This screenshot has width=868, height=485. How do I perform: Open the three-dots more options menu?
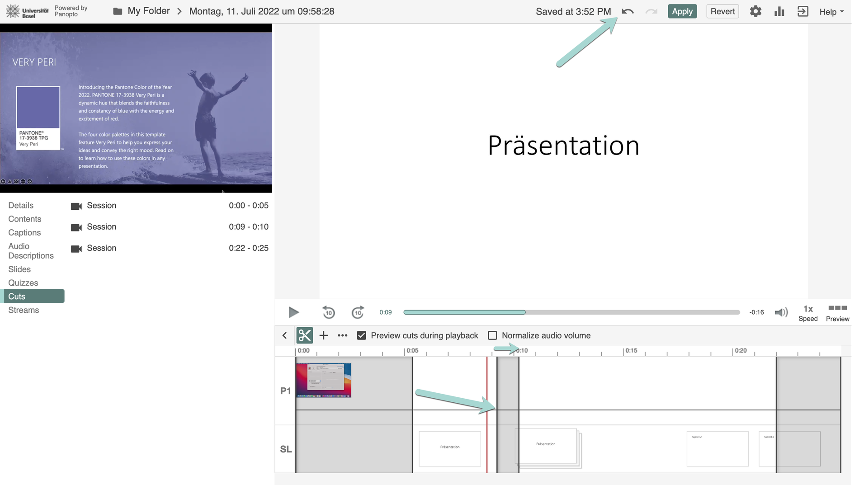343,335
